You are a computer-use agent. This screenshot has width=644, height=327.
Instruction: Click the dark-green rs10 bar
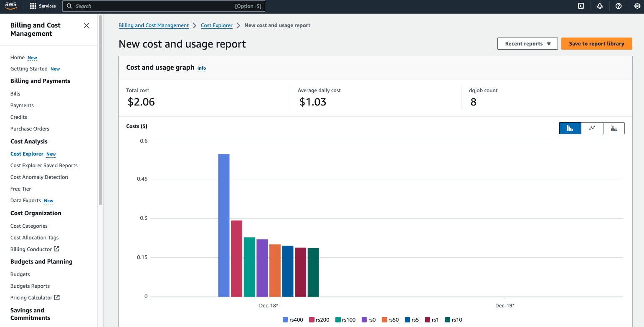[313, 273]
